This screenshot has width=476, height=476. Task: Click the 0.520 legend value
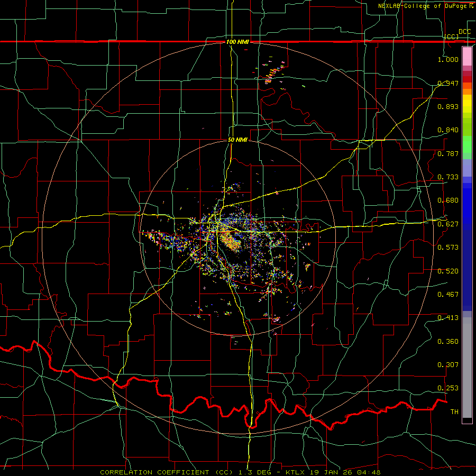coord(448,271)
